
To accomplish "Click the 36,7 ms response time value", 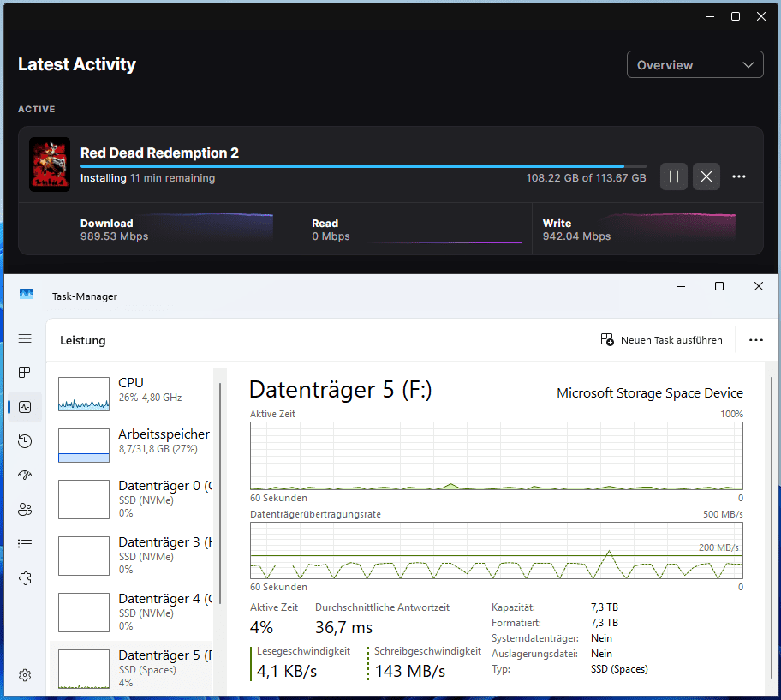I will (x=343, y=628).
